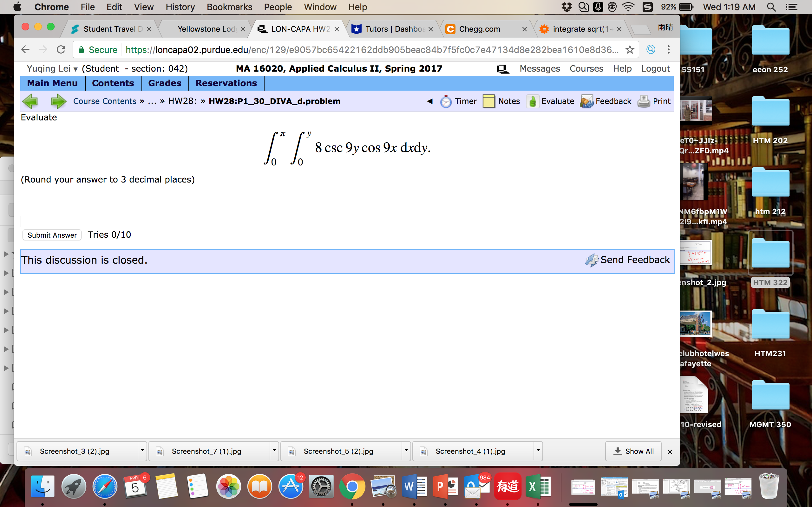This screenshot has width=812, height=507.
Task: Click the Submit Answer button
Action: pyautogui.click(x=52, y=235)
